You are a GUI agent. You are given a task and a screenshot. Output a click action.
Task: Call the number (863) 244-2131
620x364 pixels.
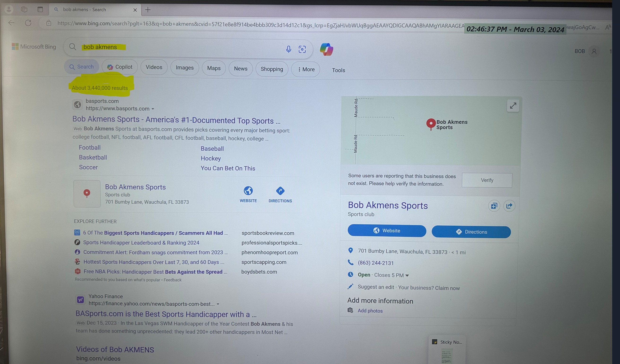pyautogui.click(x=376, y=263)
